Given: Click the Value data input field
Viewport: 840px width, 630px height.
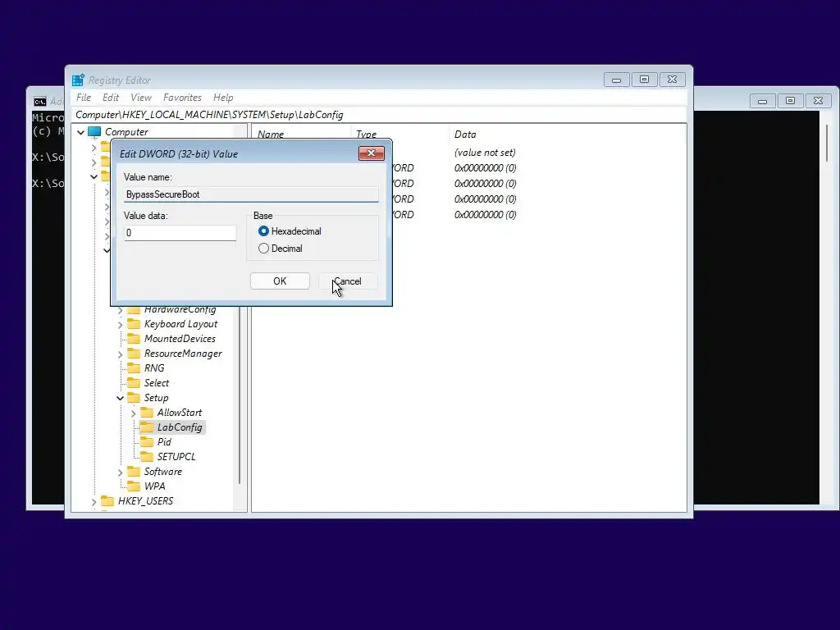Looking at the screenshot, I should click(180, 232).
